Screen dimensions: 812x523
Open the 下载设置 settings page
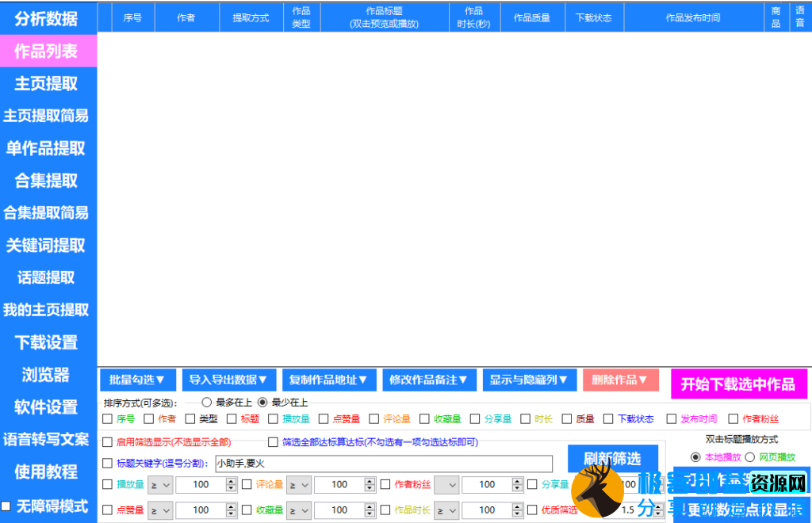[48, 342]
